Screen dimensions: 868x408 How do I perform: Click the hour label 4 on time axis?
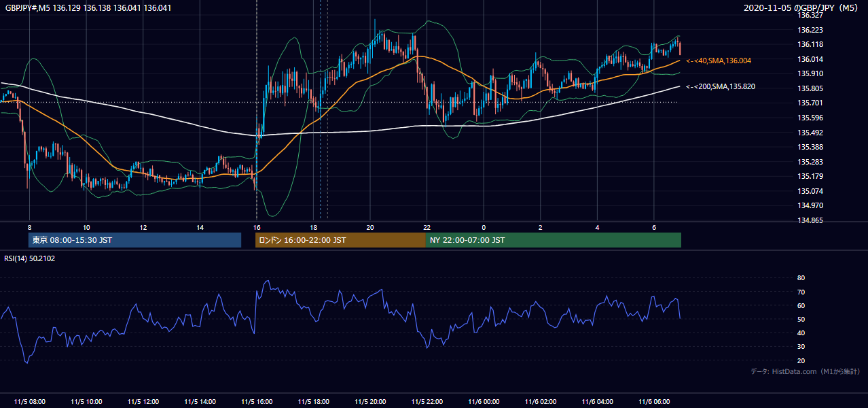tap(597, 227)
